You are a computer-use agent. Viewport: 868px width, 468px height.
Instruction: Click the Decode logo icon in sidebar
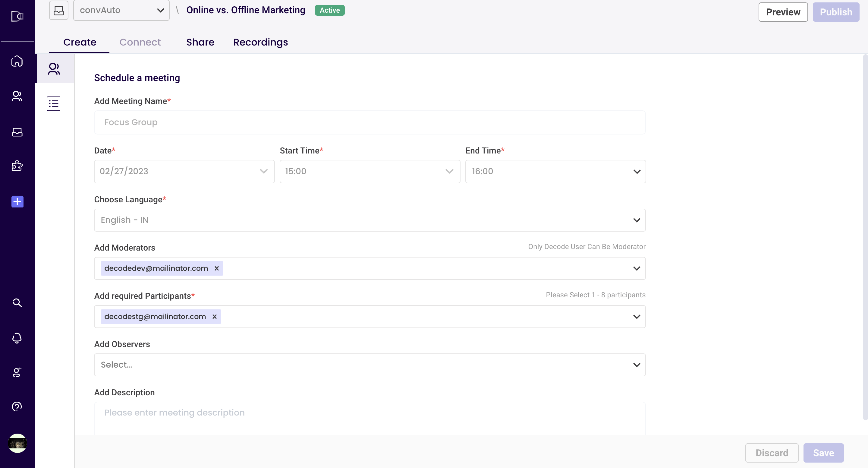coord(17,16)
